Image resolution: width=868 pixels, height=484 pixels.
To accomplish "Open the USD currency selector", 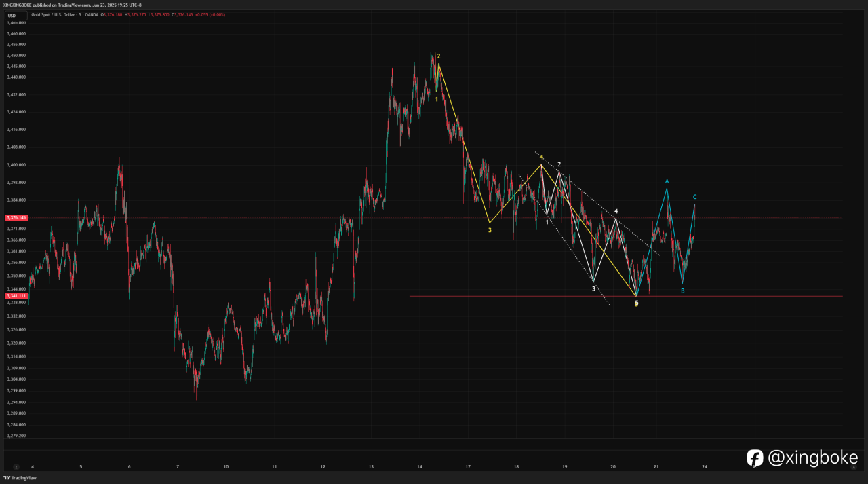I will (12, 16).
